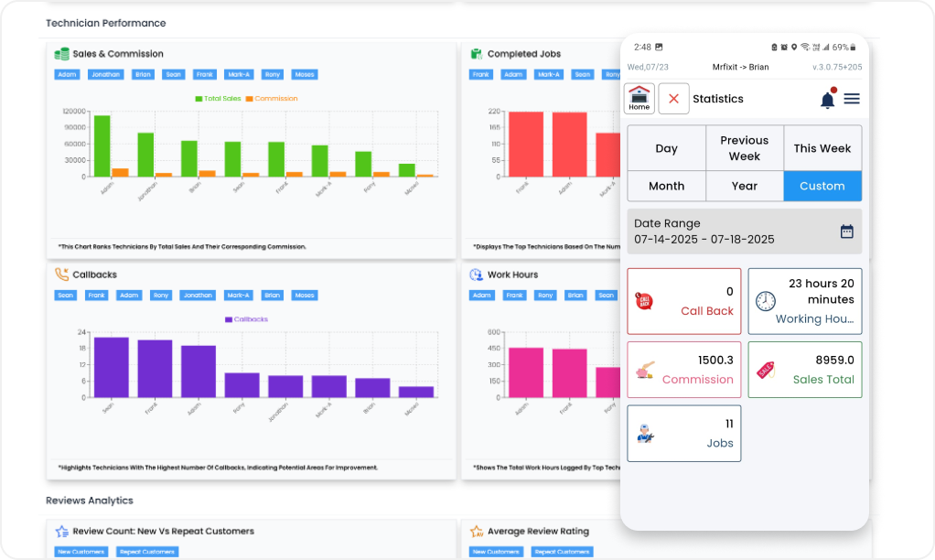Toggle the purple Callbacks legend item
Image resolution: width=935 pixels, height=560 pixels.
coord(246,319)
